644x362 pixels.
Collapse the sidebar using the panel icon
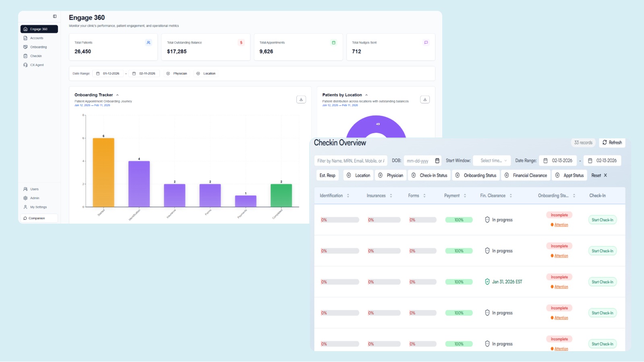click(55, 16)
